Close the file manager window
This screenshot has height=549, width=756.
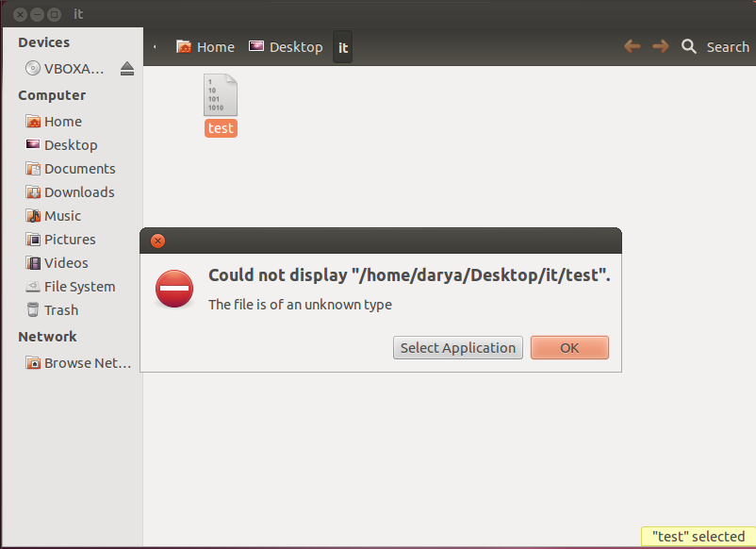(x=20, y=14)
